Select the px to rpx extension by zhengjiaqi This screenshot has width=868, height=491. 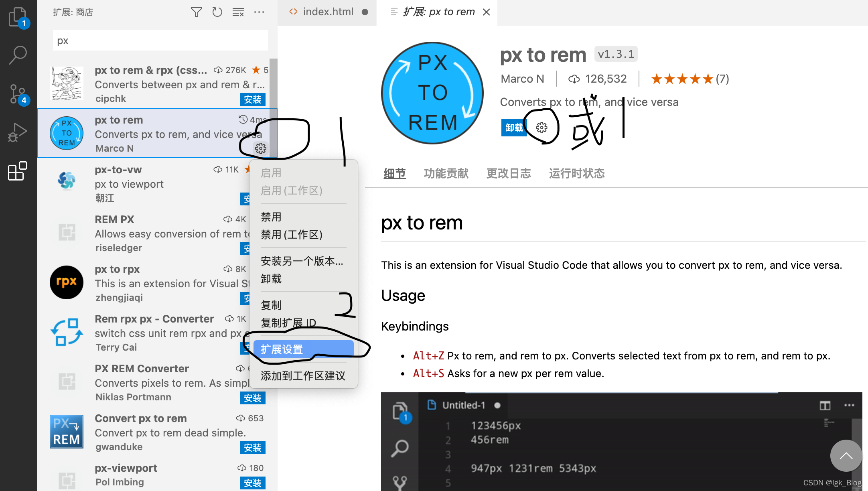(144, 283)
